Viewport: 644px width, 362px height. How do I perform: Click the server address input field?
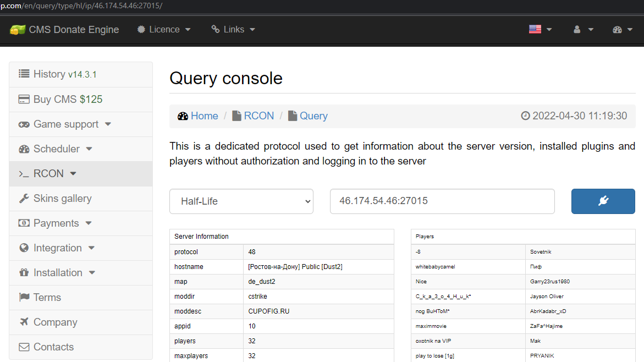[442, 201]
